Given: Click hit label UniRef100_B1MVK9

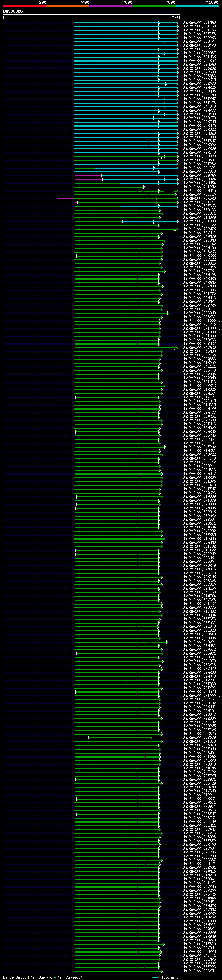Looking at the screenshot, I should (199, 875).
